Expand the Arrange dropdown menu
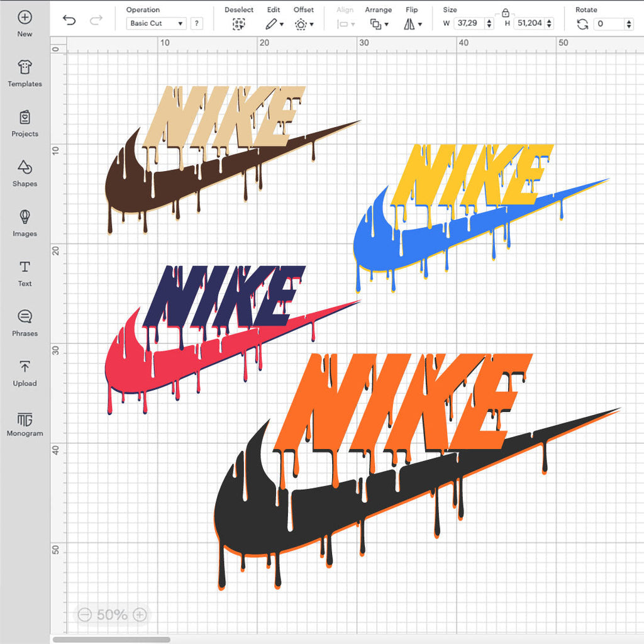Viewport: 644px width, 644px height. [x=379, y=24]
